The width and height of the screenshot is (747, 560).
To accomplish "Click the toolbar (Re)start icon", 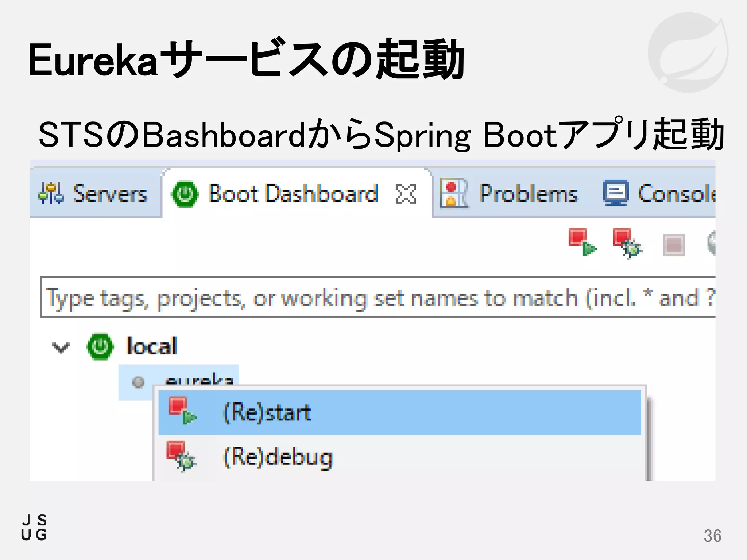I will coord(582,242).
